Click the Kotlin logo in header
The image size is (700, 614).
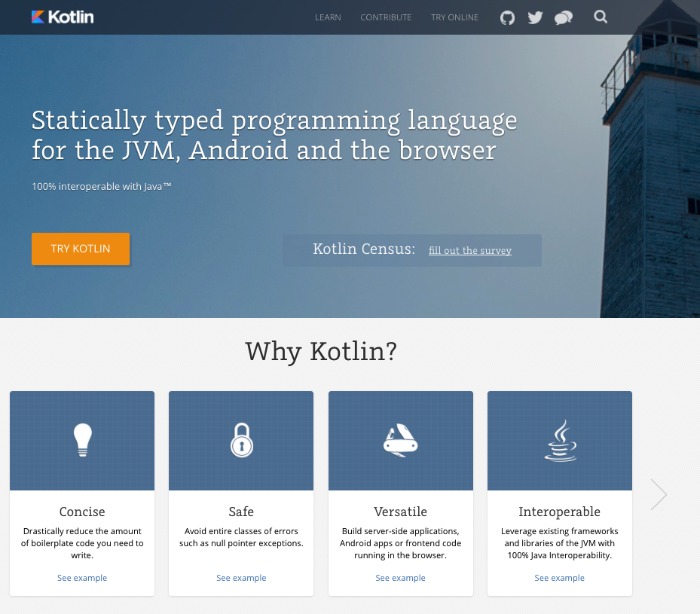point(63,17)
